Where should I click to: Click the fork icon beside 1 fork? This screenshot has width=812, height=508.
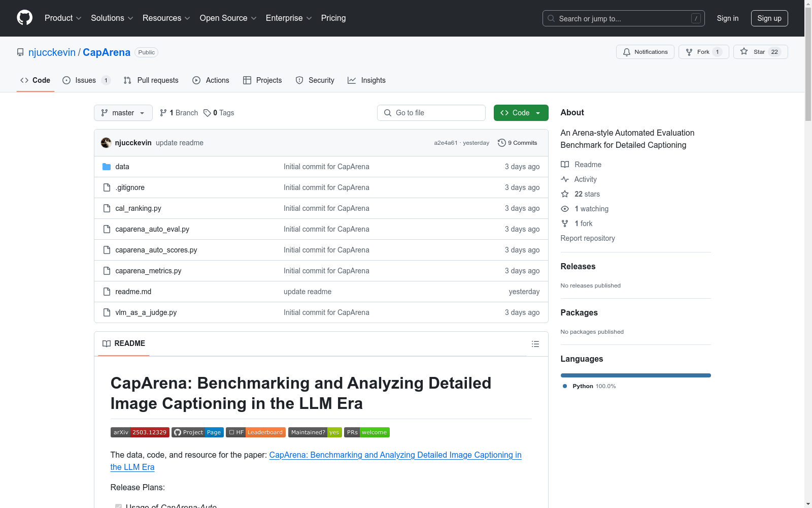tap(565, 224)
